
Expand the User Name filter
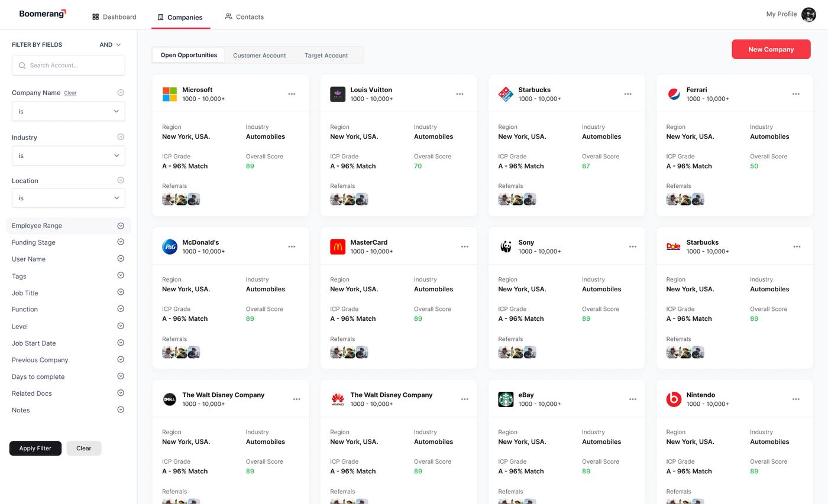point(121,259)
